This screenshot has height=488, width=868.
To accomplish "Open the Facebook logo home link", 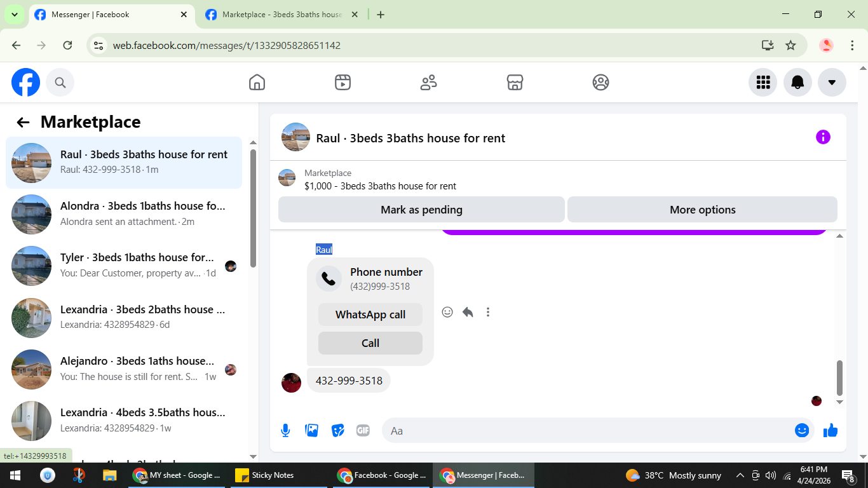I will tap(26, 83).
